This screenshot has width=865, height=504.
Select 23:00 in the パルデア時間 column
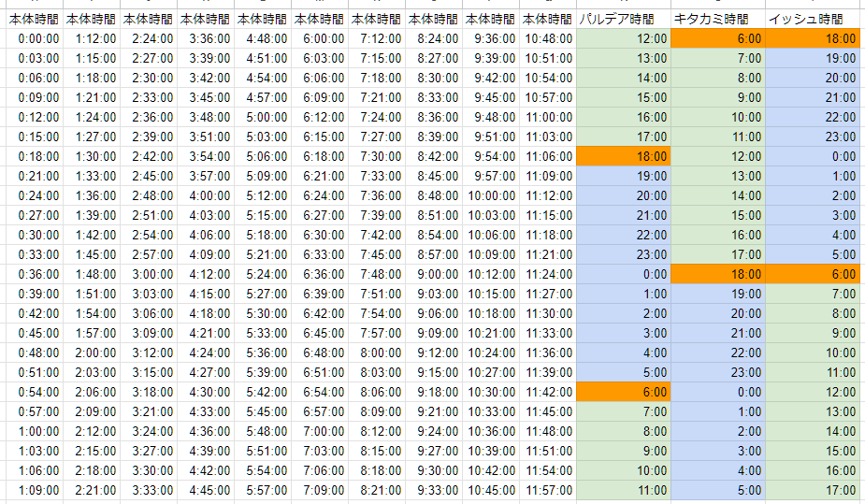(x=624, y=254)
